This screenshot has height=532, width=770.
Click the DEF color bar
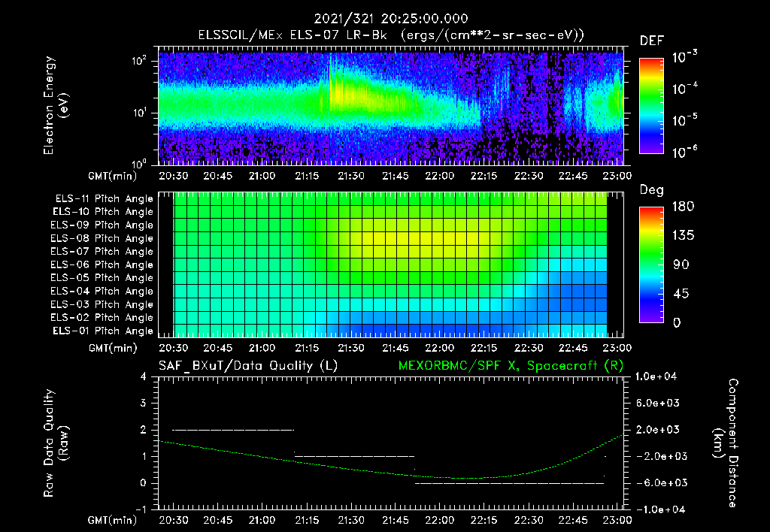pyautogui.click(x=651, y=106)
